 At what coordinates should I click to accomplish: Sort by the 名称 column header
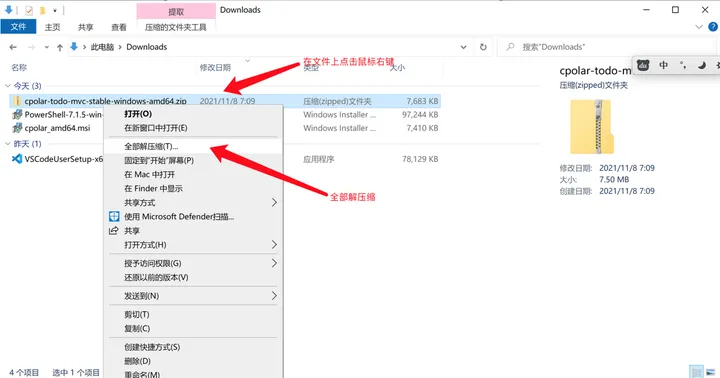[19, 68]
